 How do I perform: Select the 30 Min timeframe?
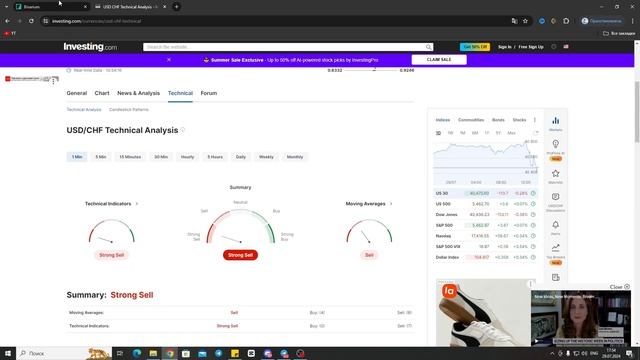(161, 157)
